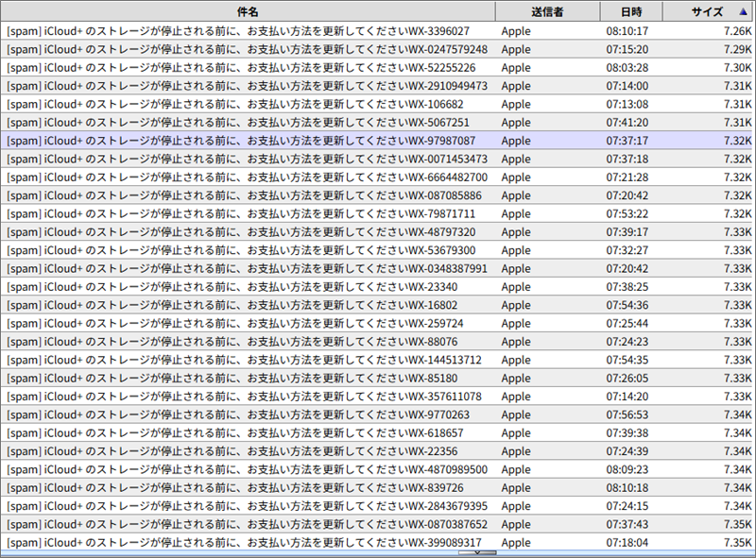Select the email ending WX-0247579248
Screen dimensions: 756x558
pos(378,49)
